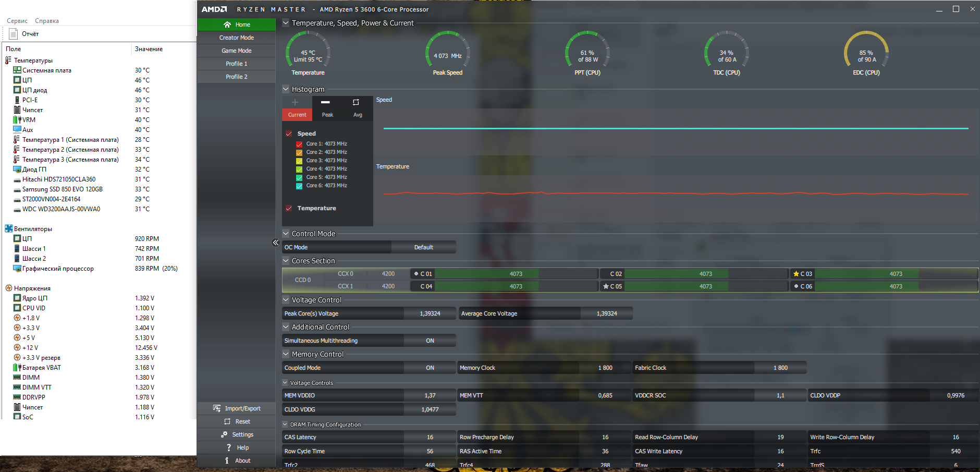The height and width of the screenshot is (472, 980).
Task: Collapse the Additional Control section
Action: pyautogui.click(x=286, y=327)
